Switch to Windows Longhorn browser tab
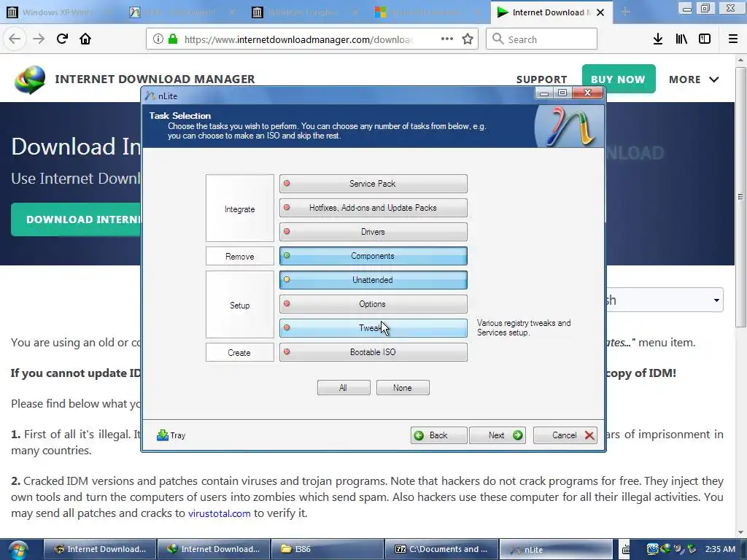Image resolution: width=747 pixels, height=560 pixels. [305, 12]
